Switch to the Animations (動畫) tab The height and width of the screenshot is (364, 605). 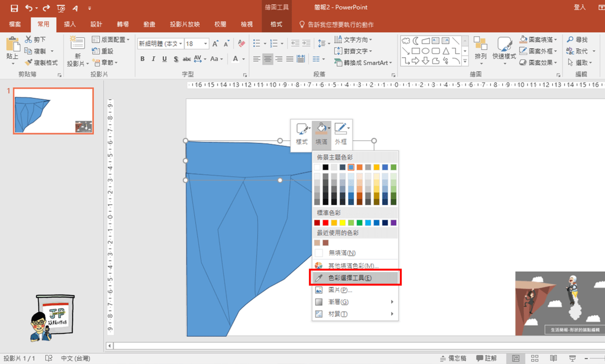[x=149, y=24]
